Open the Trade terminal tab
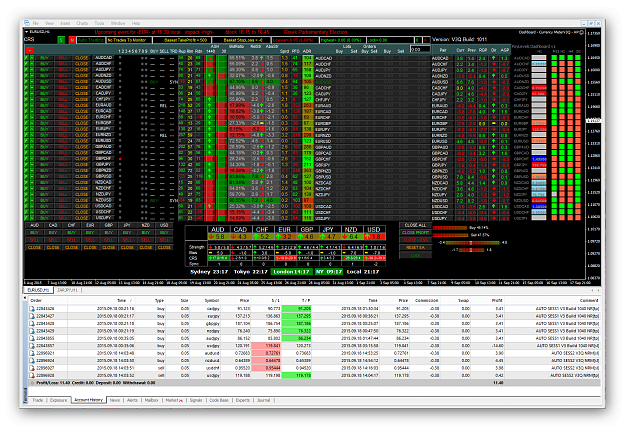The width and height of the screenshot is (625, 428). click(x=37, y=400)
